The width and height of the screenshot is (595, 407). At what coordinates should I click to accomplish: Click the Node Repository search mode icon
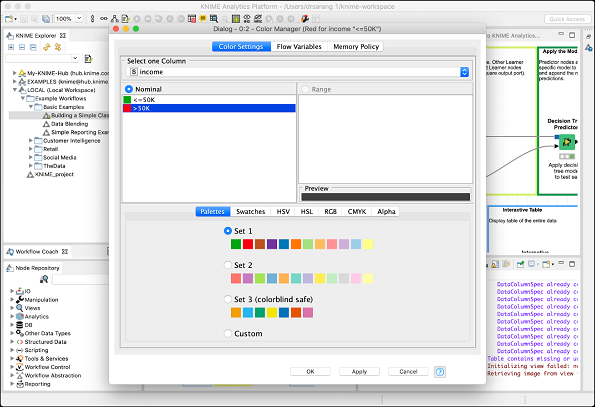pos(44,280)
